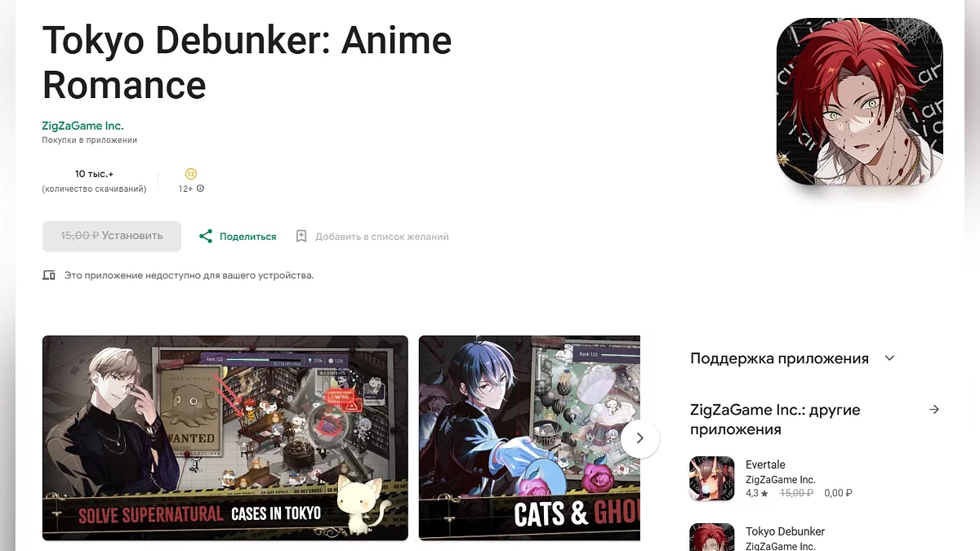Open the Tokyo Debunker app icon
980x551 pixels.
point(860,101)
